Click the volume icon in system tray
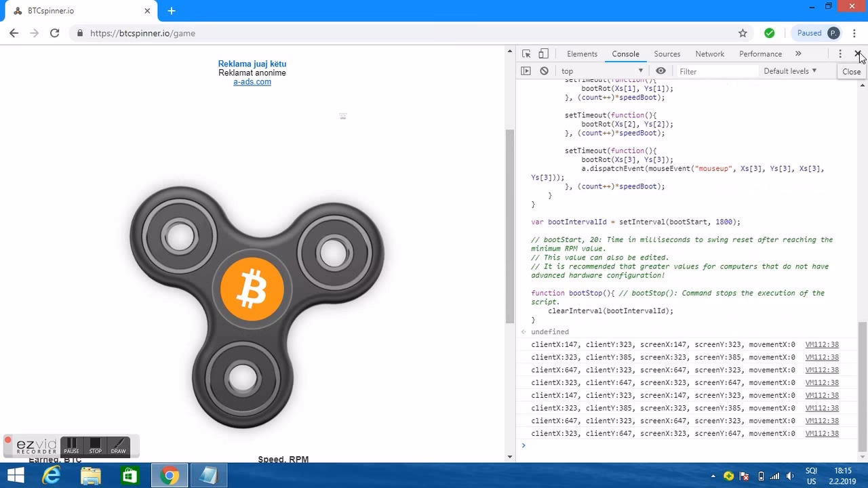The width and height of the screenshot is (868, 488). (x=790, y=474)
